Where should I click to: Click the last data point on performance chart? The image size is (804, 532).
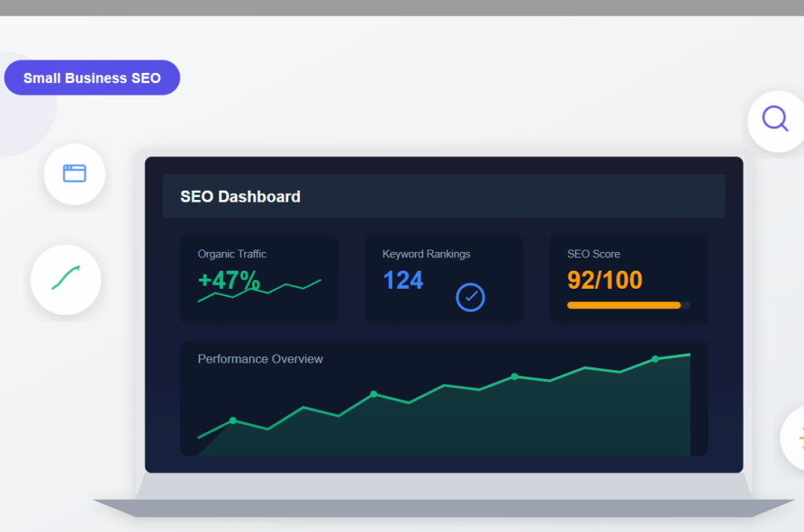(x=656, y=359)
